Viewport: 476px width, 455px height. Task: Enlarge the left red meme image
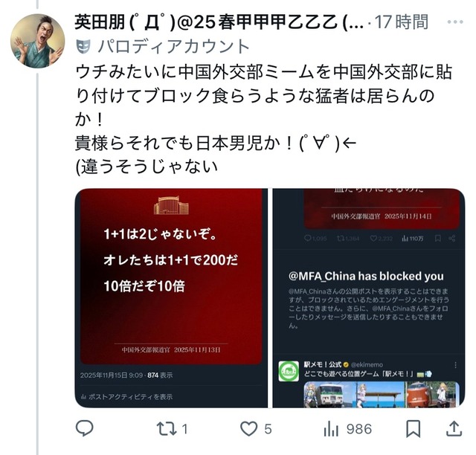click(x=171, y=298)
